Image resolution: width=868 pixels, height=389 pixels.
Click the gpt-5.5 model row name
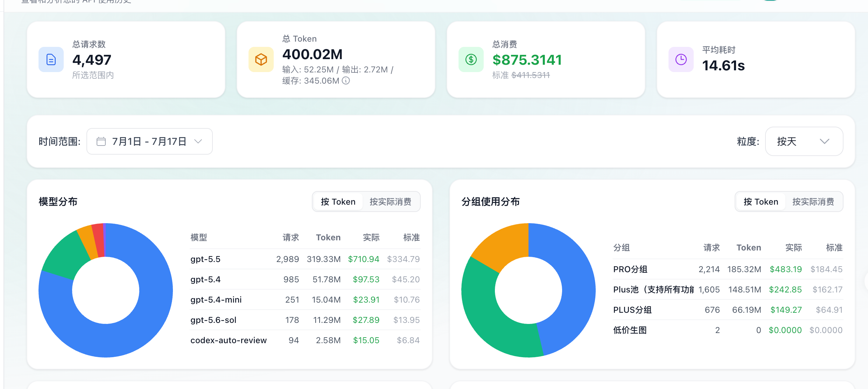[205, 259]
